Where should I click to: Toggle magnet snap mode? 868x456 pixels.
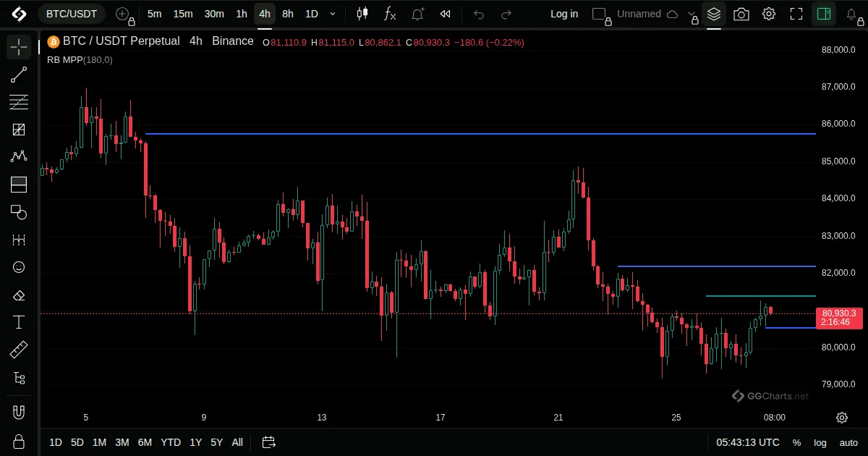19,413
